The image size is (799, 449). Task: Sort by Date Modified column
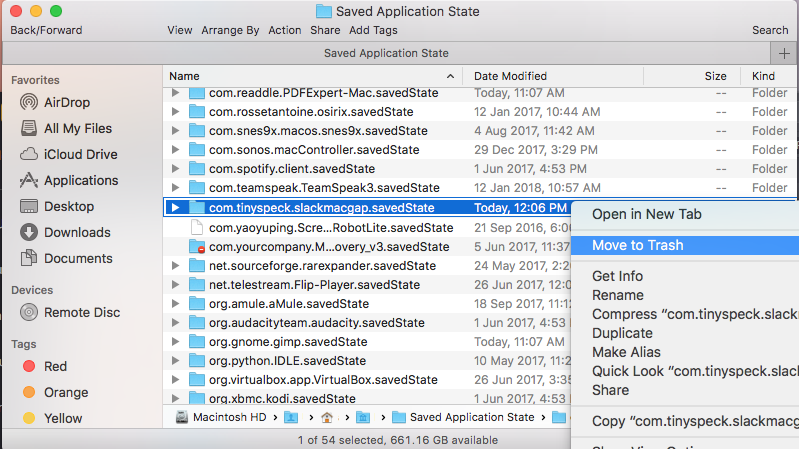[x=553, y=76]
